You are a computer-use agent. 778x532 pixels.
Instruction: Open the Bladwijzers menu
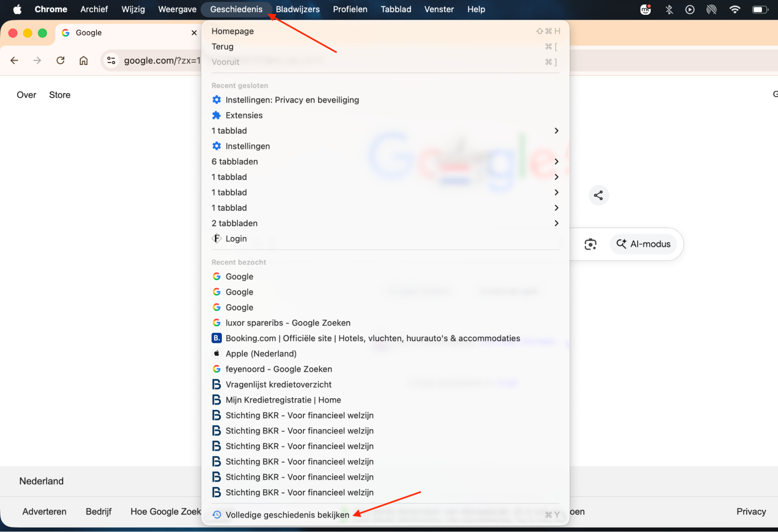tap(297, 9)
